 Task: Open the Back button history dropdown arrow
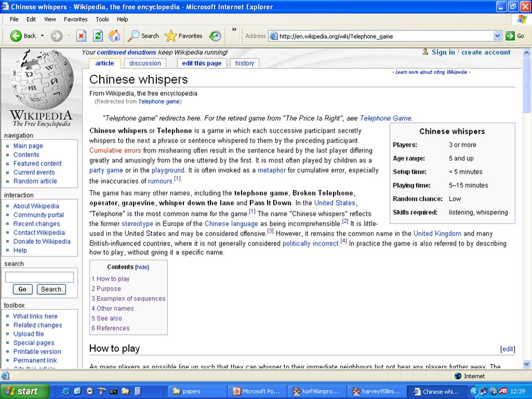43,35
